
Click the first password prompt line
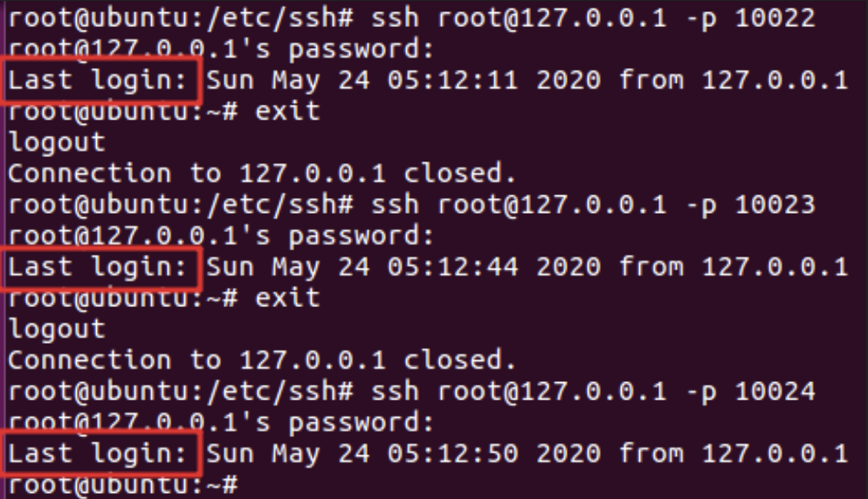(x=221, y=49)
